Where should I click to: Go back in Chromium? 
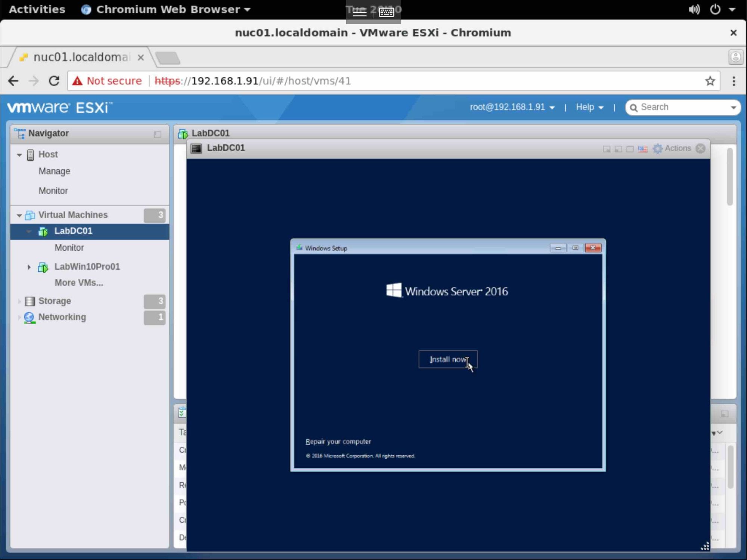[x=13, y=81]
